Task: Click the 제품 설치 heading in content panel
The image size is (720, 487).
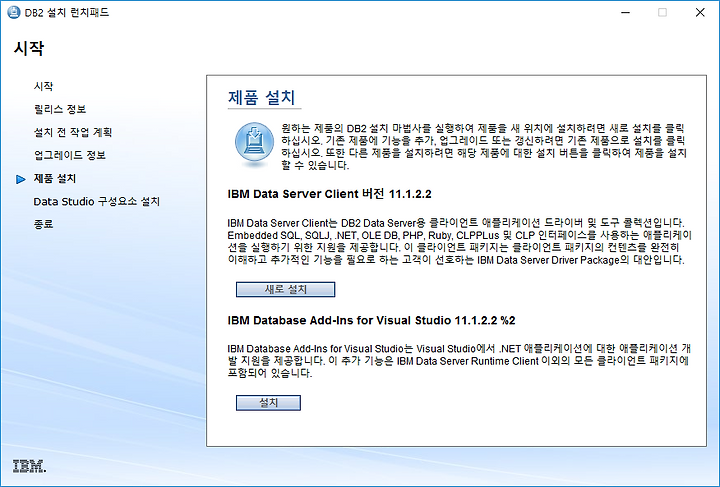Action: pyautogui.click(x=261, y=97)
